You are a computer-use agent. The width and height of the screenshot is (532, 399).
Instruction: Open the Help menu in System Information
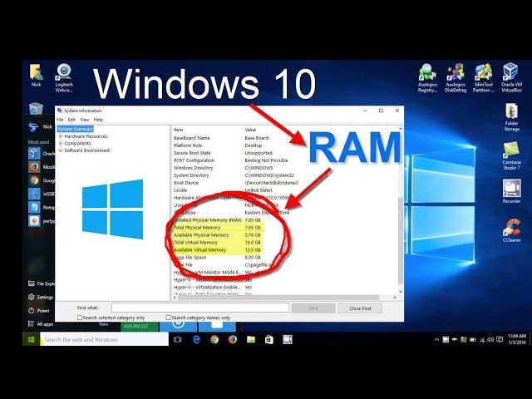pos(98,120)
